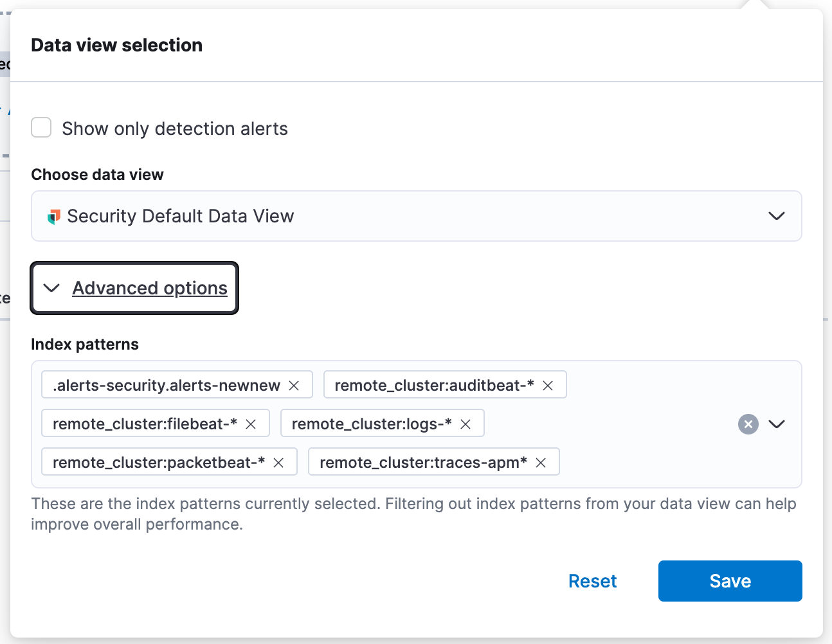832x644 pixels.
Task: Remove the remote_cluster:logs-* index pattern
Action: pos(465,423)
